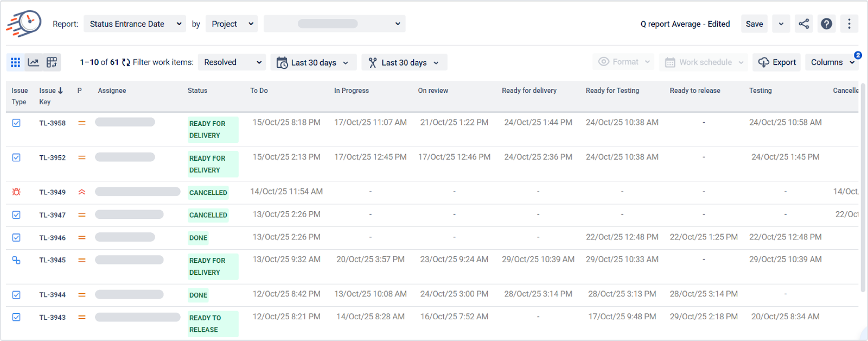
Task: Click the Time in Status app logo
Action: pos(24,23)
